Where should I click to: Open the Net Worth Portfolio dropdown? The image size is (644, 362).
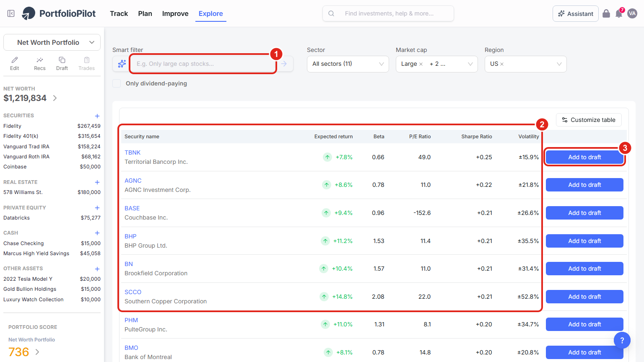pos(52,42)
